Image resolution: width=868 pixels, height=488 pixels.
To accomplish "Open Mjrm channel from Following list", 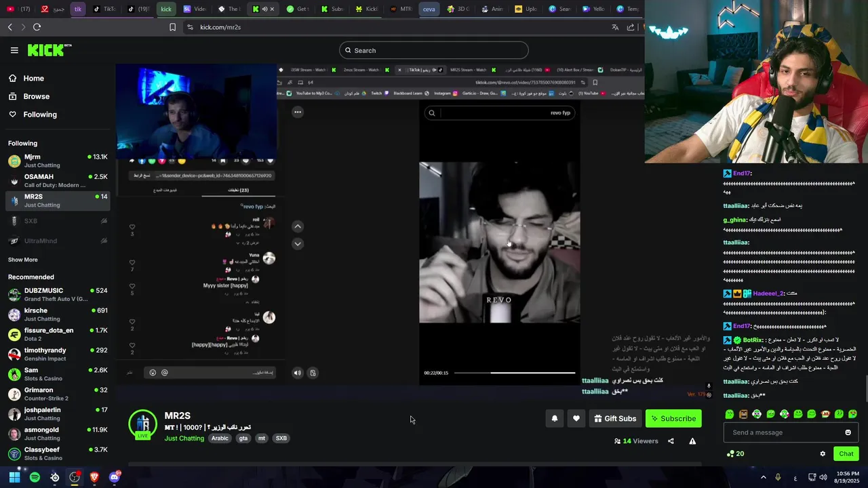I will pos(58,161).
